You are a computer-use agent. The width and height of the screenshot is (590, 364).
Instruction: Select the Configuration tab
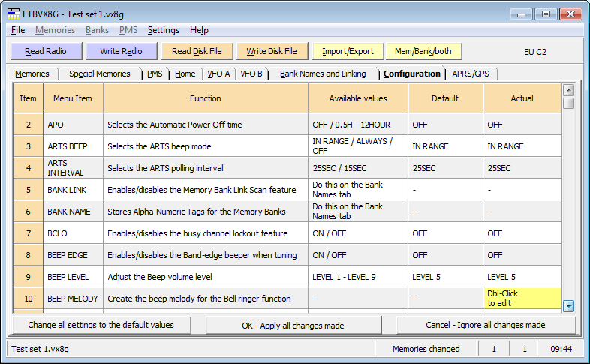click(x=412, y=74)
